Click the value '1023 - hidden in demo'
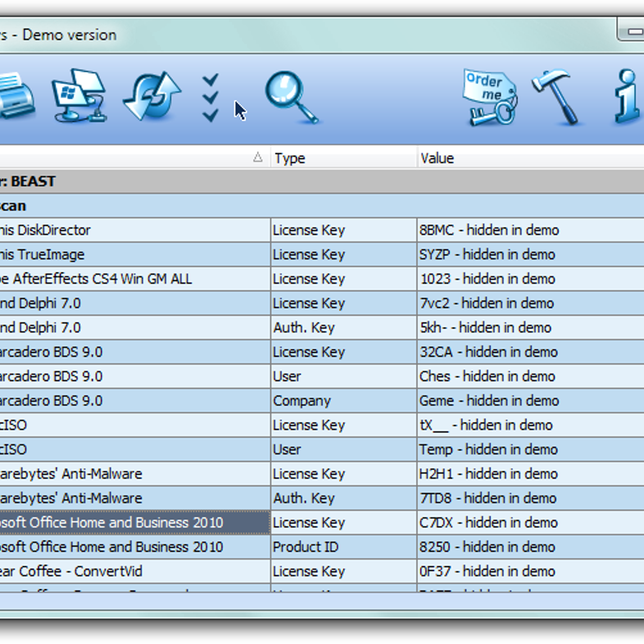 click(487, 279)
